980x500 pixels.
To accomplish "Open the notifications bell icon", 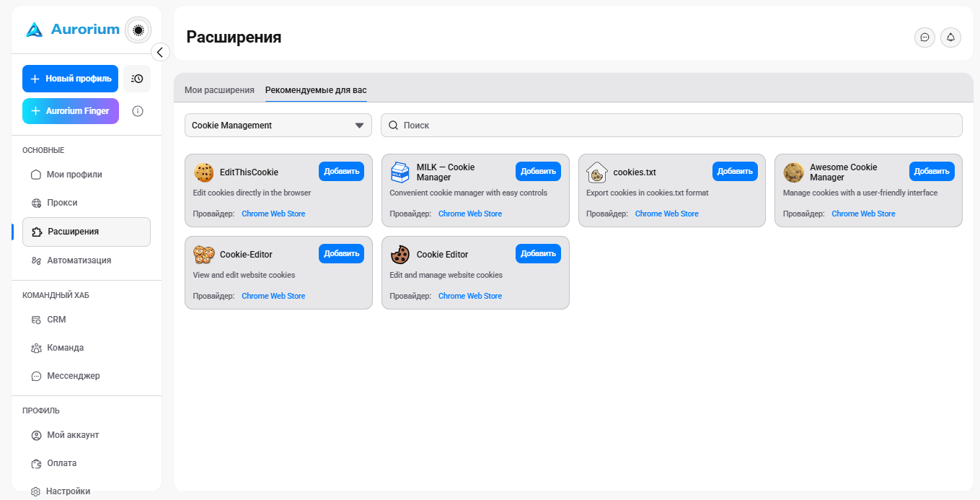I will point(950,38).
